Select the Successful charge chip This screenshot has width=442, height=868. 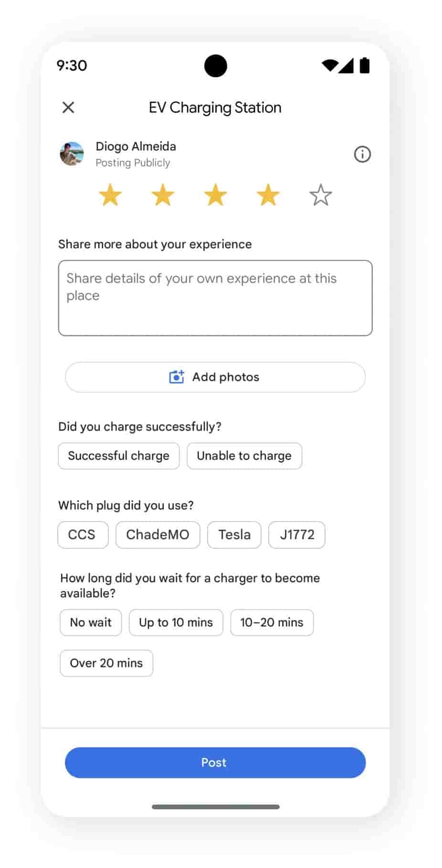[118, 456]
